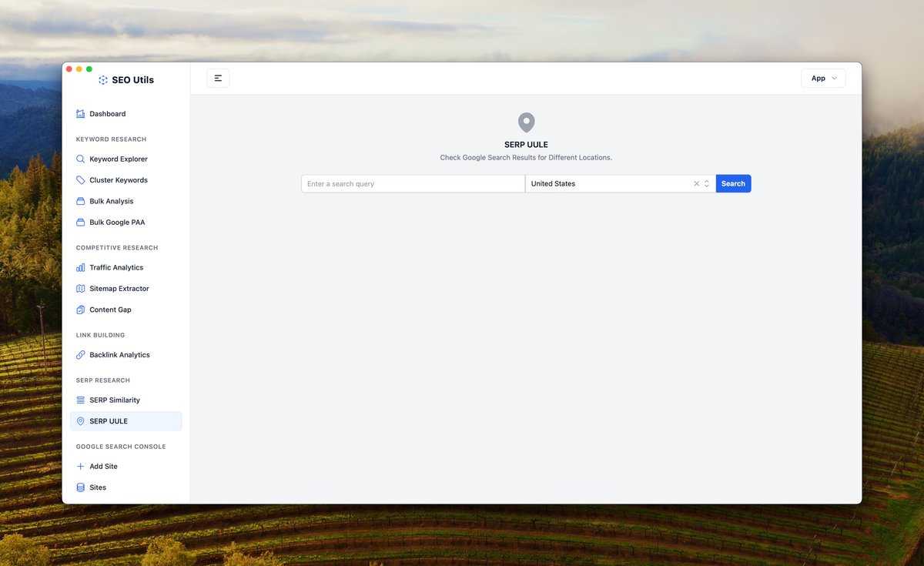Click the blue Search button

pos(733,184)
